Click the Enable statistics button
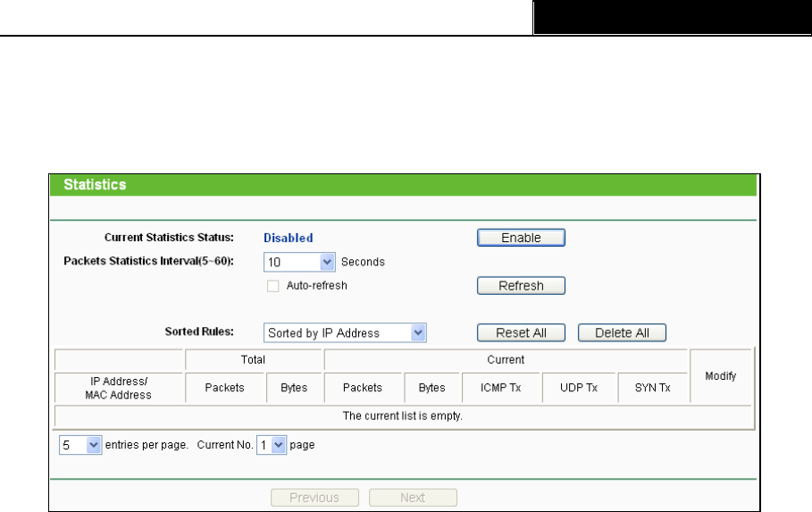Image resolution: width=812 pixels, height=512 pixels. (x=521, y=238)
